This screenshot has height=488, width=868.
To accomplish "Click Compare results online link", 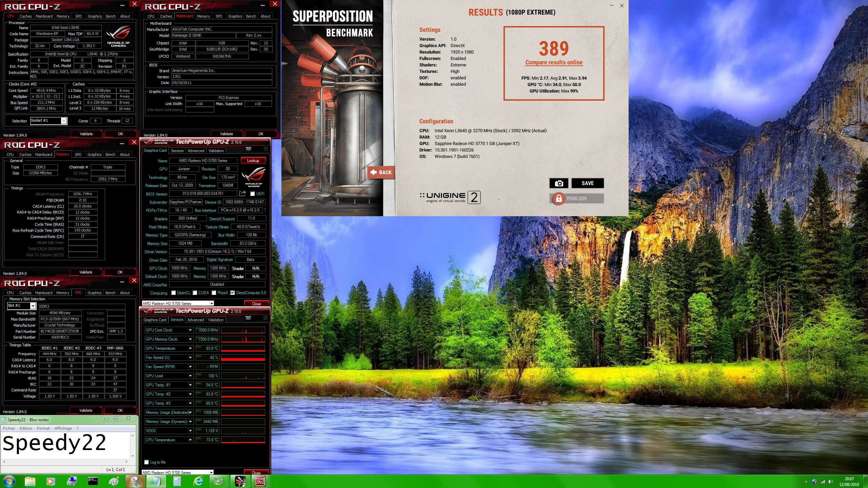I will coord(554,62).
